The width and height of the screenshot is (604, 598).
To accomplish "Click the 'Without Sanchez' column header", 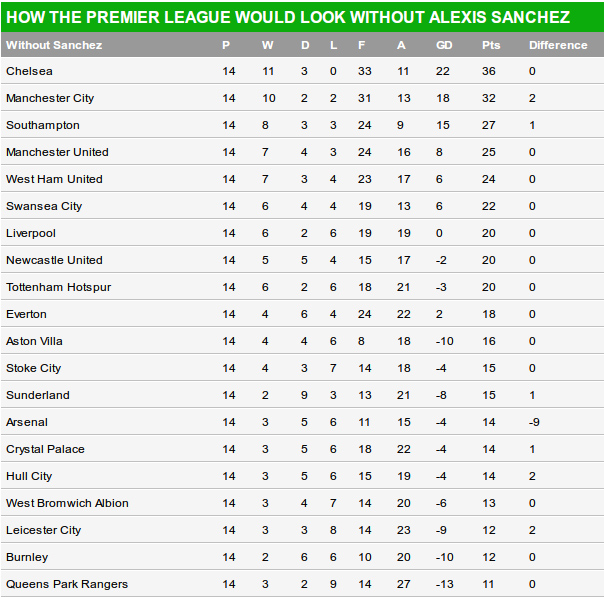I will coord(54,45).
